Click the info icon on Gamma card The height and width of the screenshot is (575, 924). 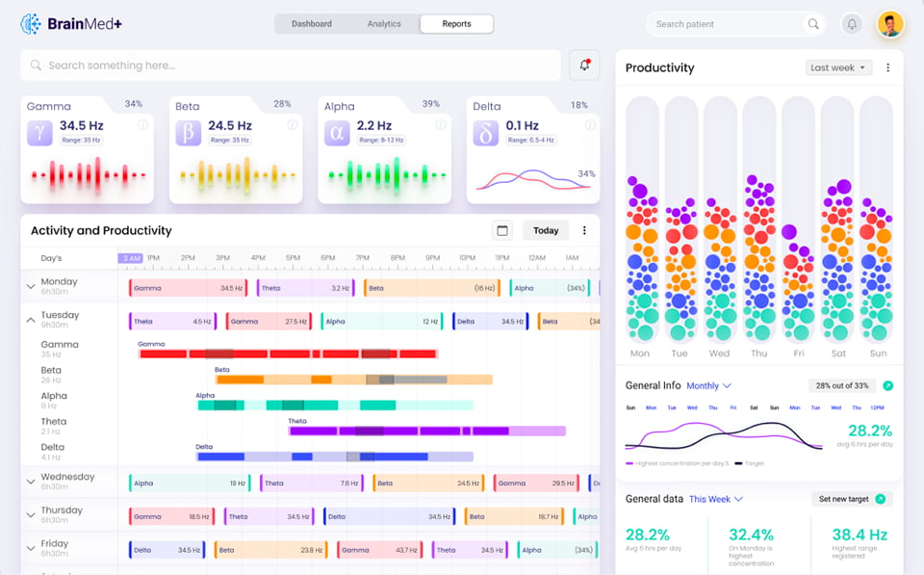[x=143, y=124]
